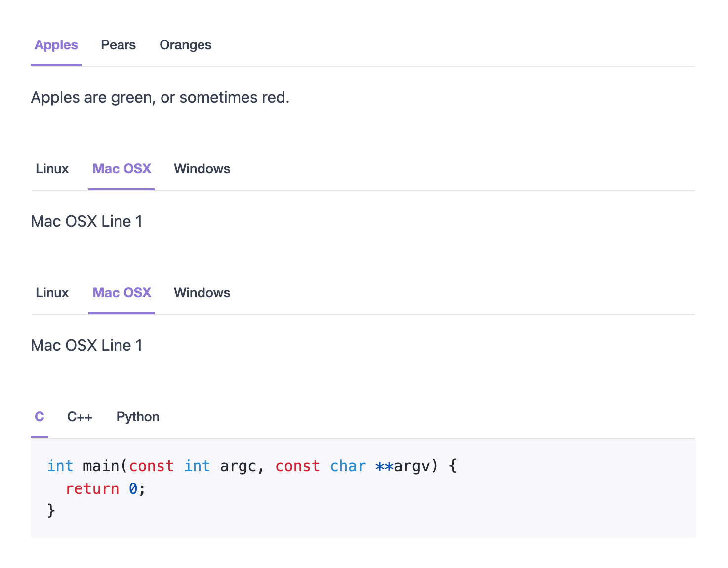Click the upper 'Mac OSX Line 1' text

coord(87,221)
